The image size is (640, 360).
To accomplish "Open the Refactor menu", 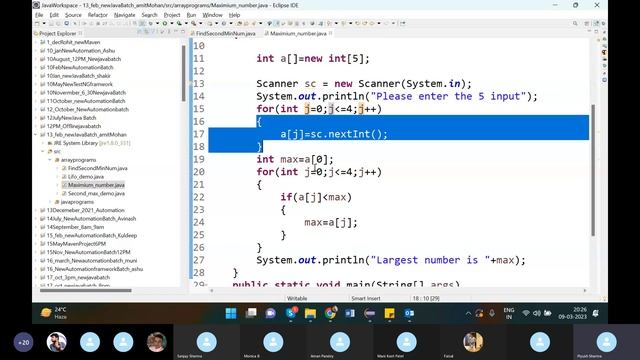I will [98, 15].
